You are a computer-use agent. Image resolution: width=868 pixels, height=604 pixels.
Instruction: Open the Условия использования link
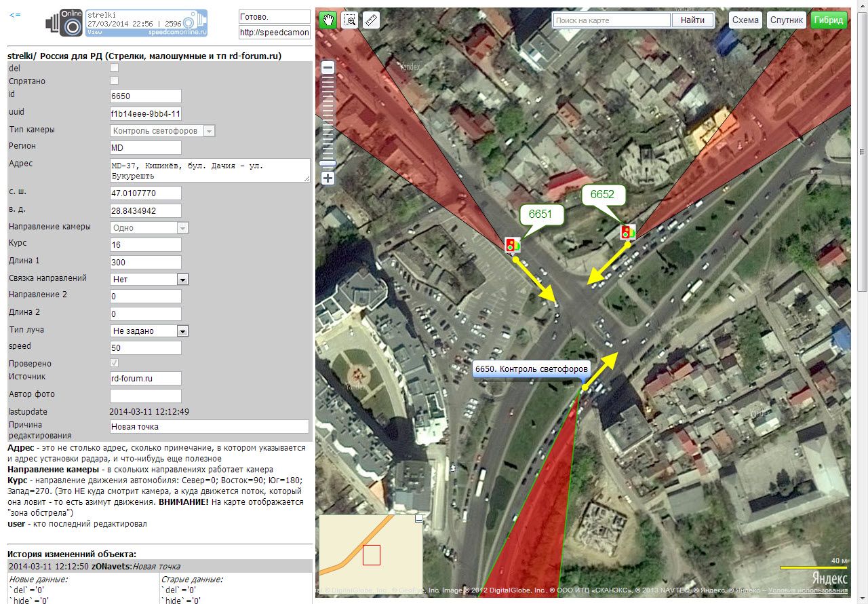pyautogui.click(x=806, y=590)
